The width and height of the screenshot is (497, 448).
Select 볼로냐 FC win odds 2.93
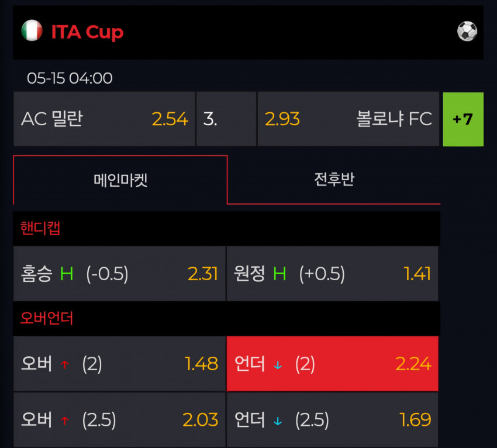[348, 119]
